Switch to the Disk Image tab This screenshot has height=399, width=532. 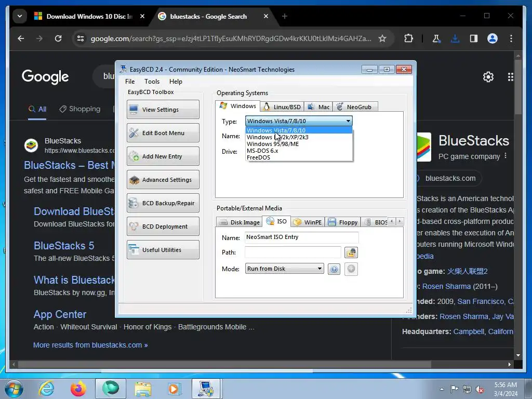pos(239,222)
